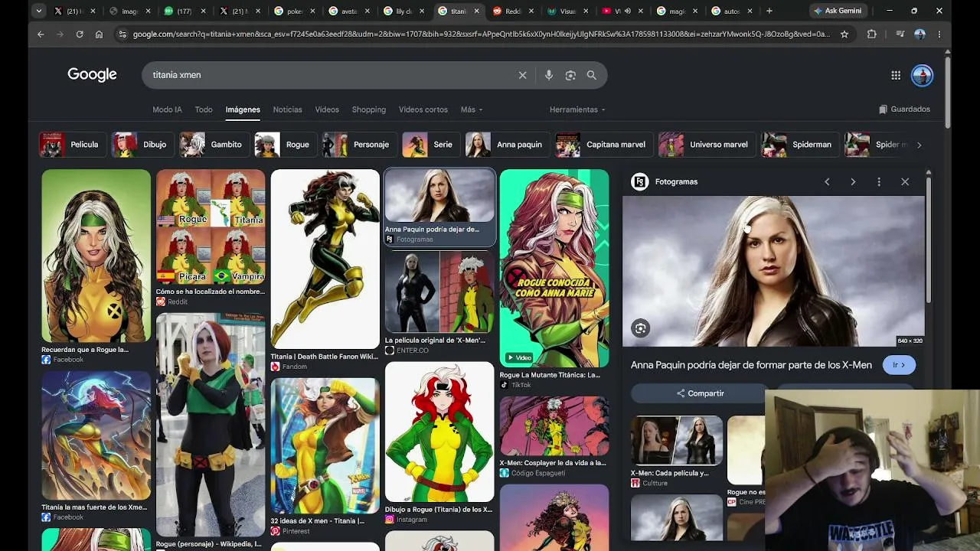The image size is (980, 551).
Task: Show more filter chips with the arrow
Action: click(x=919, y=145)
